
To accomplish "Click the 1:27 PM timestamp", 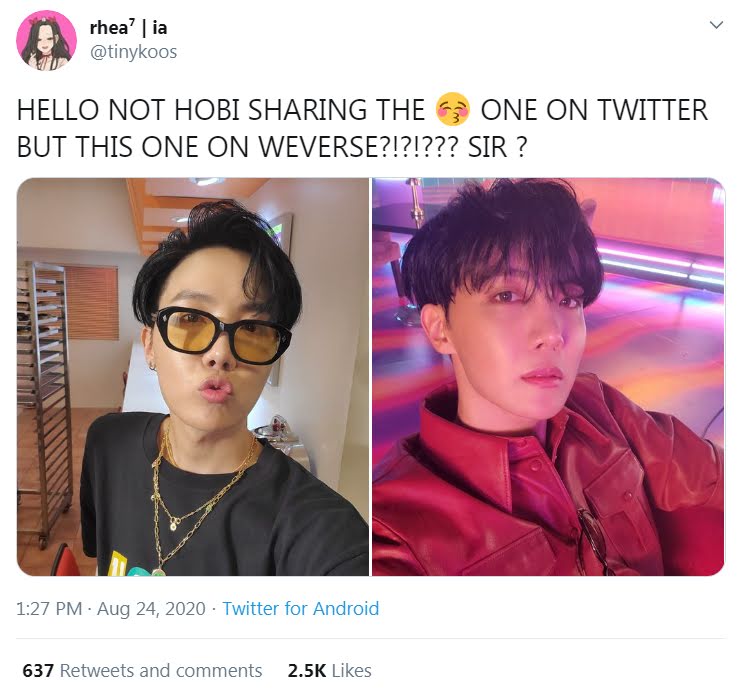I will click(49, 608).
